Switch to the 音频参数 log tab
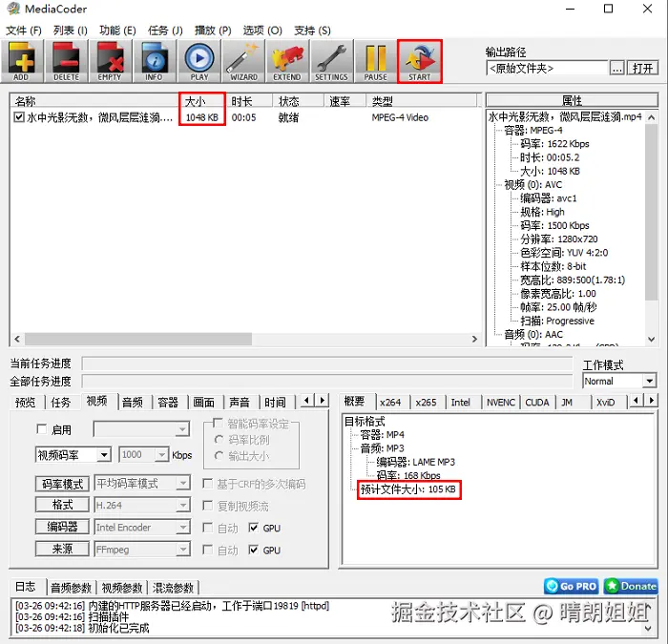The height and width of the screenshot is (644, 668). tap(72, 588)
